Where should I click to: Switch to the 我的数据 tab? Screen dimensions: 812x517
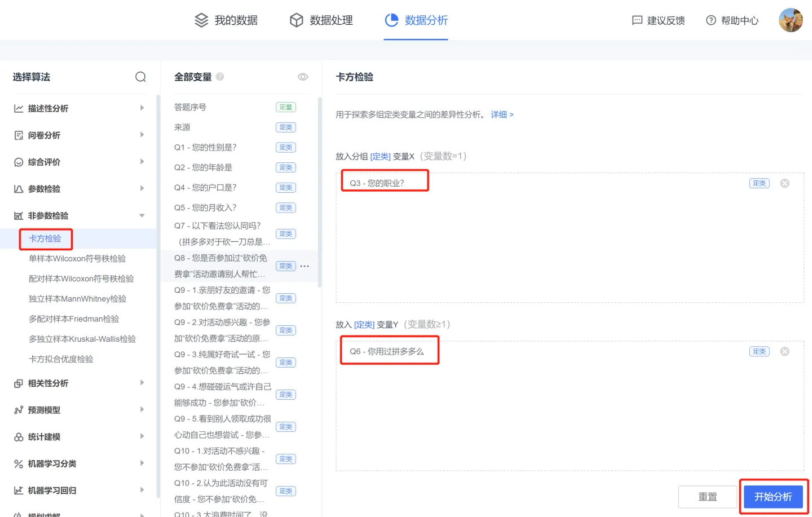click(x=226, y=20)
